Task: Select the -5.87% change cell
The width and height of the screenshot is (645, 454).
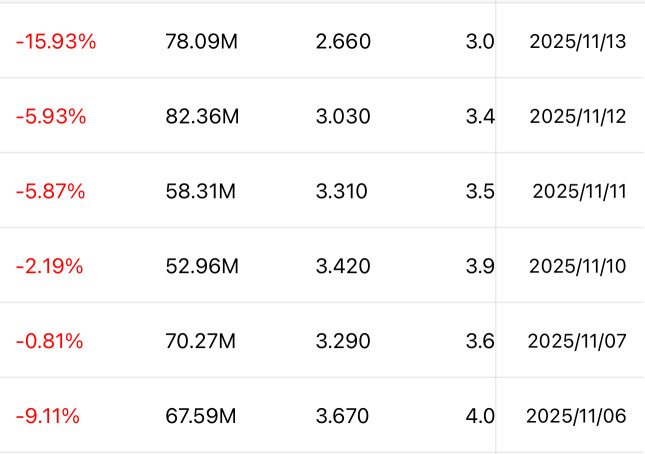Action: 51,191
